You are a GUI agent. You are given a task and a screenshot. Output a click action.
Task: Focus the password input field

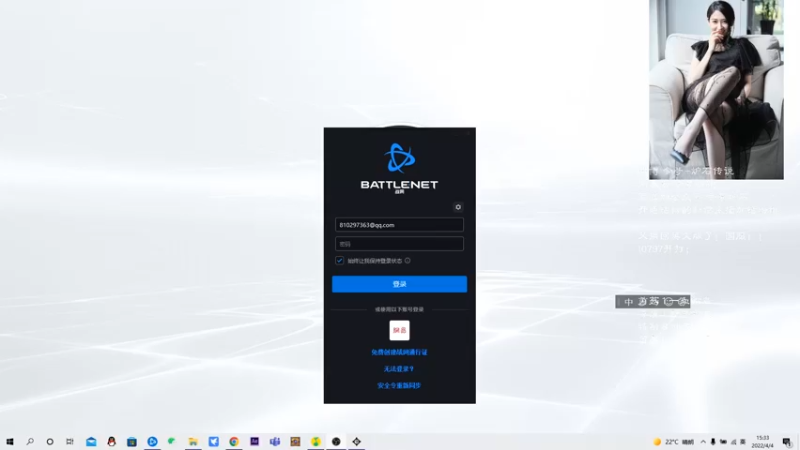coord(399,244)
